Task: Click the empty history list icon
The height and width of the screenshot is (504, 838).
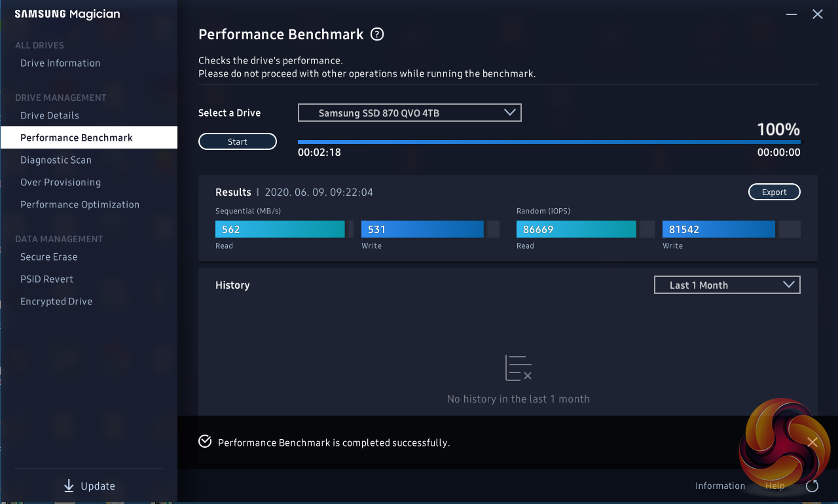Action: (x=518, y=368)
